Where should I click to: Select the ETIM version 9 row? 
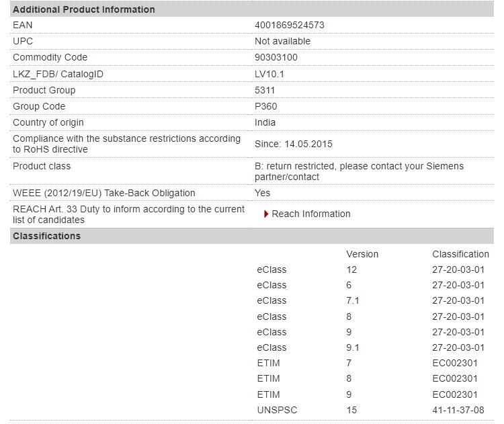[367, 394]
